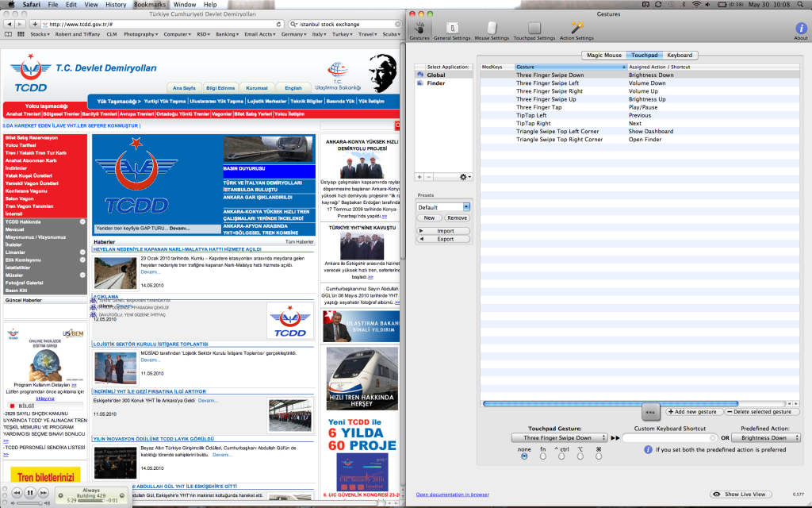This screenshot has height=508, width=812.
Task: Click the Import presets button
Action: (x=443, y=231)
